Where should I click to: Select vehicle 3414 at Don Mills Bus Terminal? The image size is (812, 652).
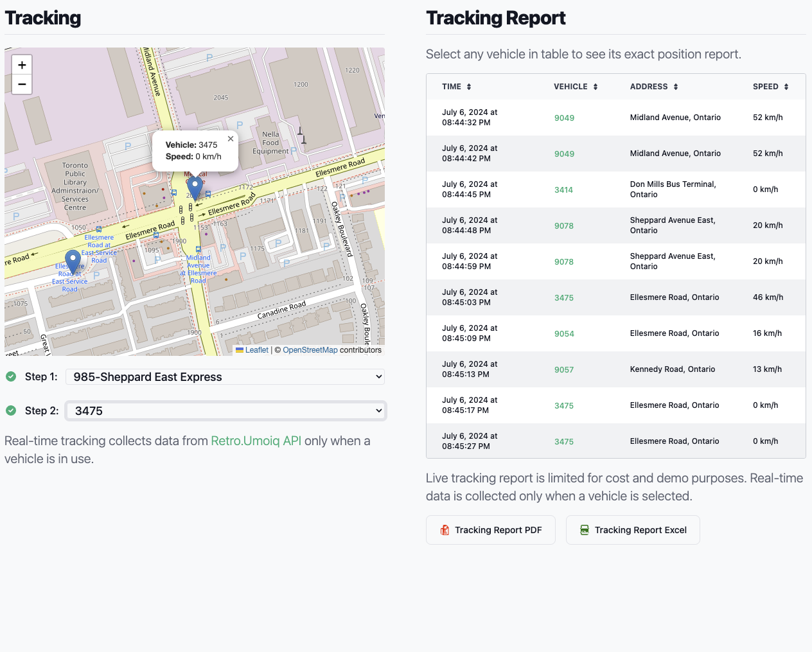click(564, 189)
